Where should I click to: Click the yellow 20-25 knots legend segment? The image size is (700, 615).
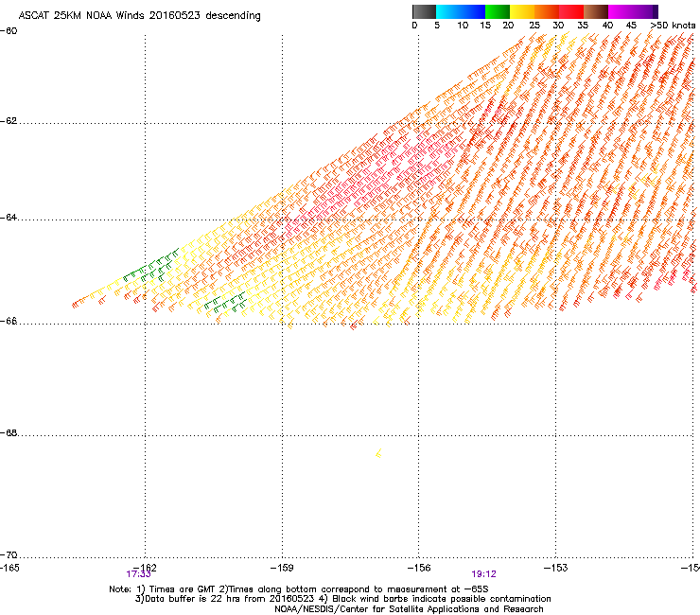522,11
